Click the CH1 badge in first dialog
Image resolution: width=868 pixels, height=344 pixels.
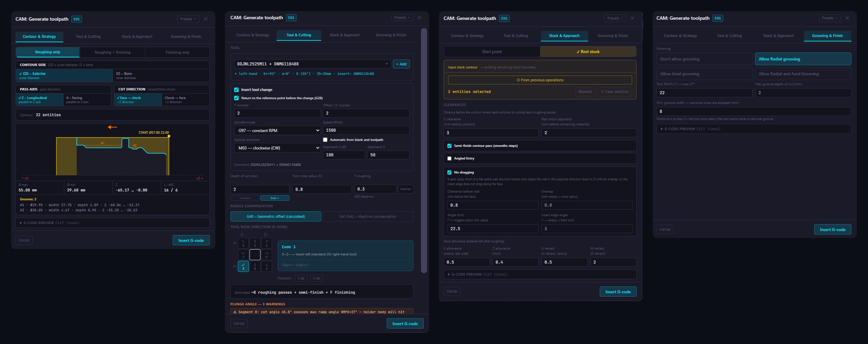point(76,19)
